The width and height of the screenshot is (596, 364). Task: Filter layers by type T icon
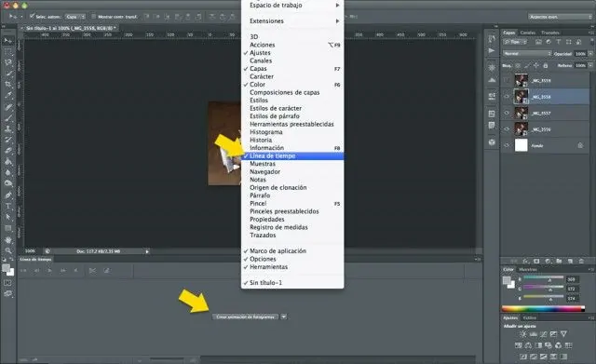coord(559,42)
